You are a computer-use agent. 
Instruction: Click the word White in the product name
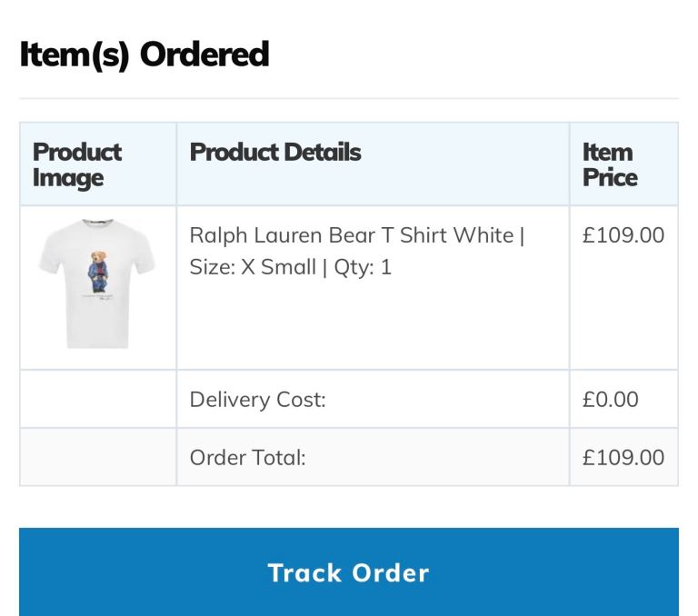tap(484, 235)
